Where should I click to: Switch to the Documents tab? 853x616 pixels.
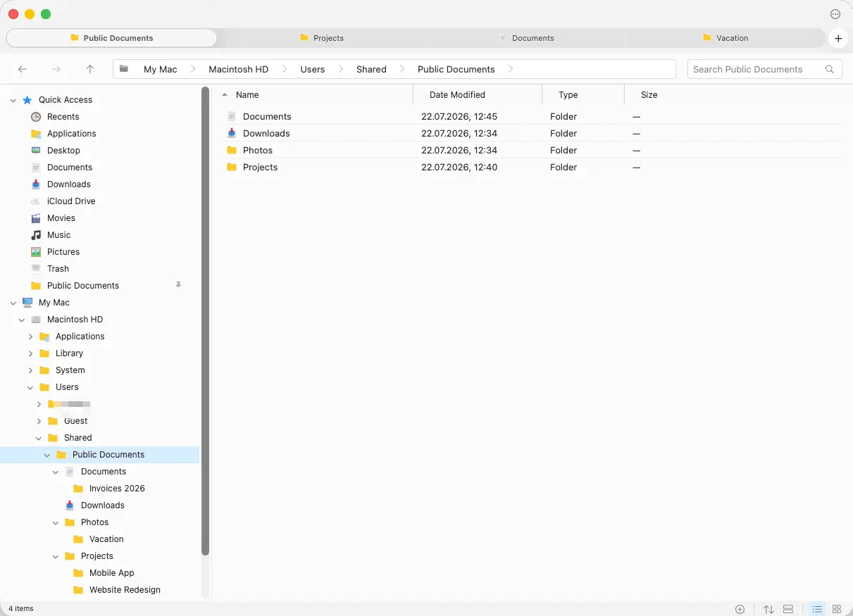coord(525,38)
